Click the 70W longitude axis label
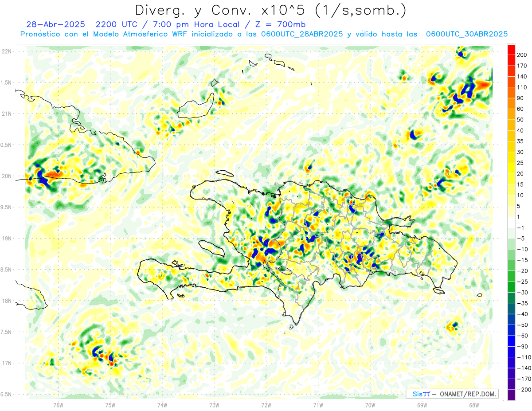532x411 pixels. pyautogui.click(x=370, y=404)
